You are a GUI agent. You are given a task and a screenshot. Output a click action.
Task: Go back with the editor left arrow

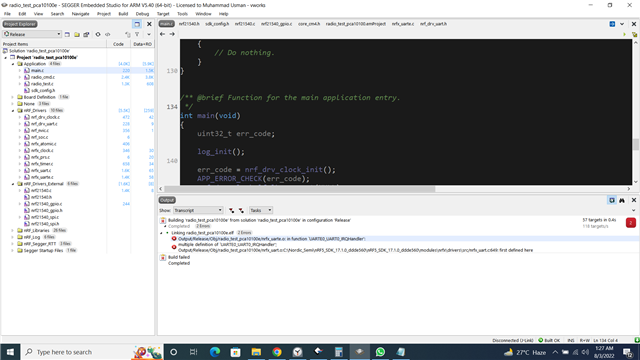[x=162, y=34]
